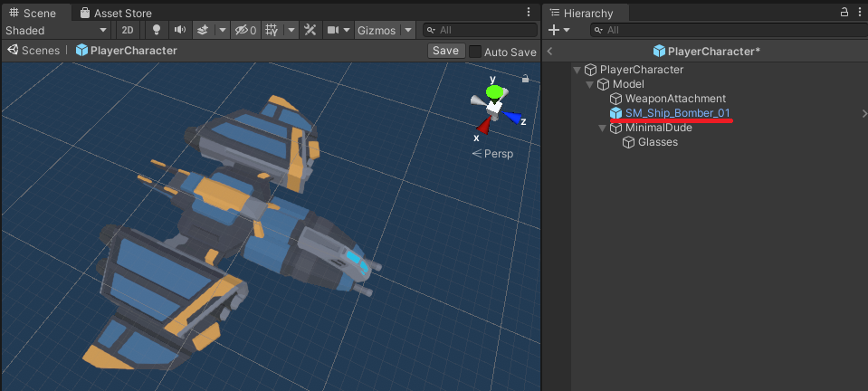The height and width of the screenshot is (391, 868).
Task: Toggle scene audio with the speaker icon
Action: pyautogui.click(x=180, y=30)
